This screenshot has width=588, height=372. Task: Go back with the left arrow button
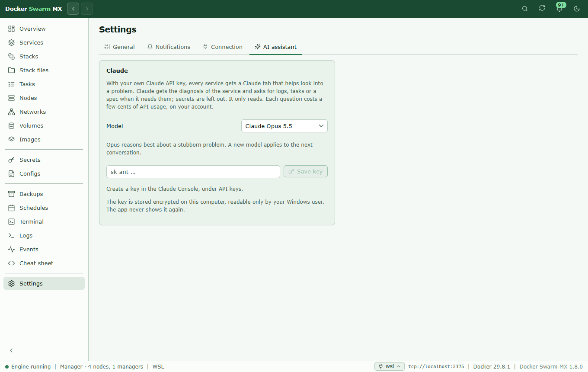point(73,9)
